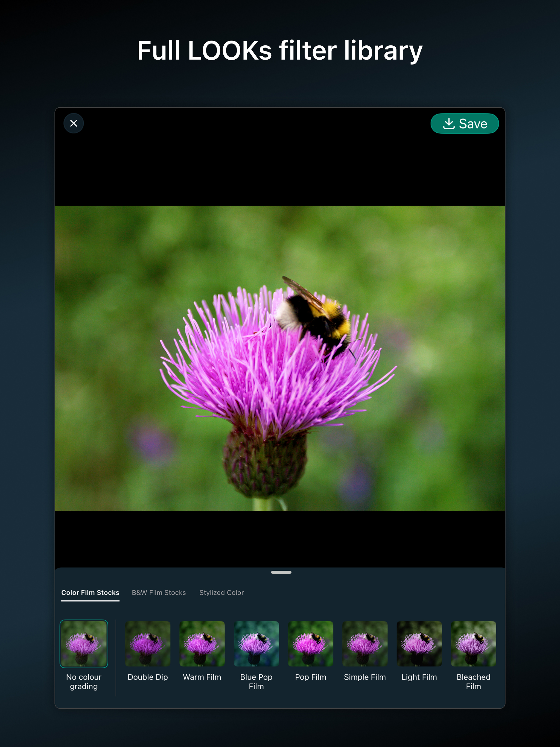560x747 pixels.
Task: Apply the Double Dip filter thumbnail
Action: pyautogui.click(x=148, y=644)
